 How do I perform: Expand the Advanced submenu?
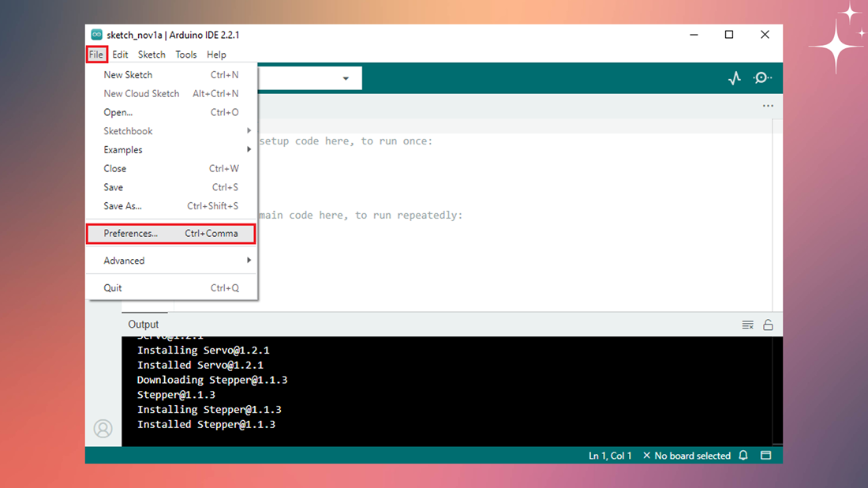pos(171,261)
